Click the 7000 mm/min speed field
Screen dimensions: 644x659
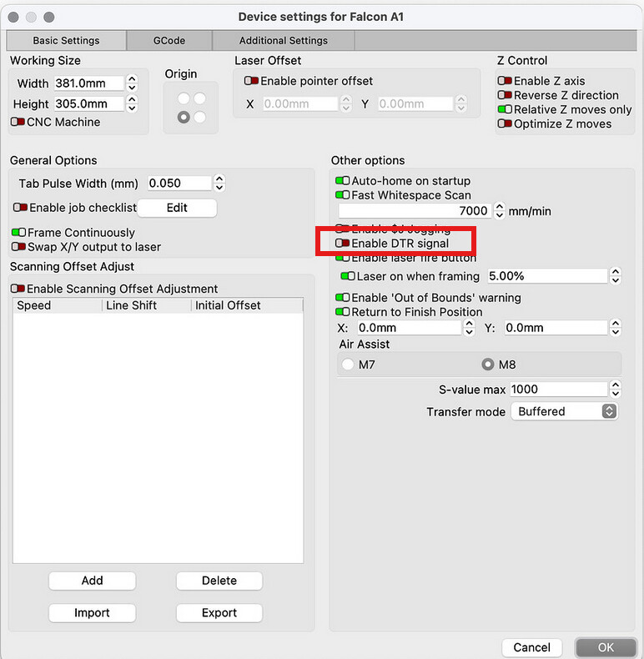415,210
